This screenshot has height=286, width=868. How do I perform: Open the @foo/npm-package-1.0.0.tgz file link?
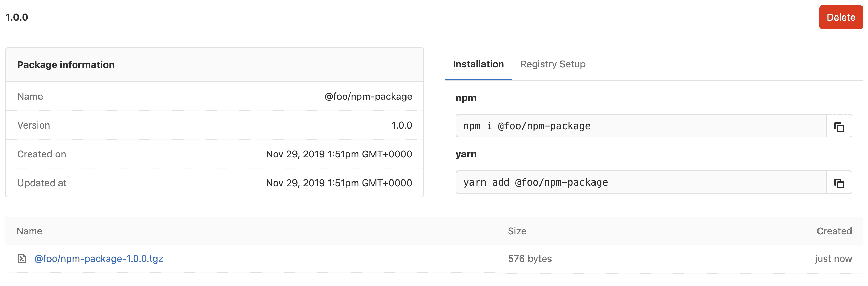click(x=99, y=259)
